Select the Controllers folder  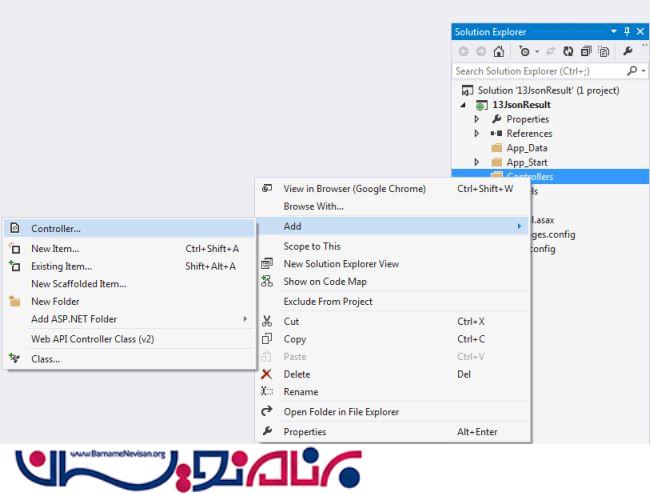550,176
